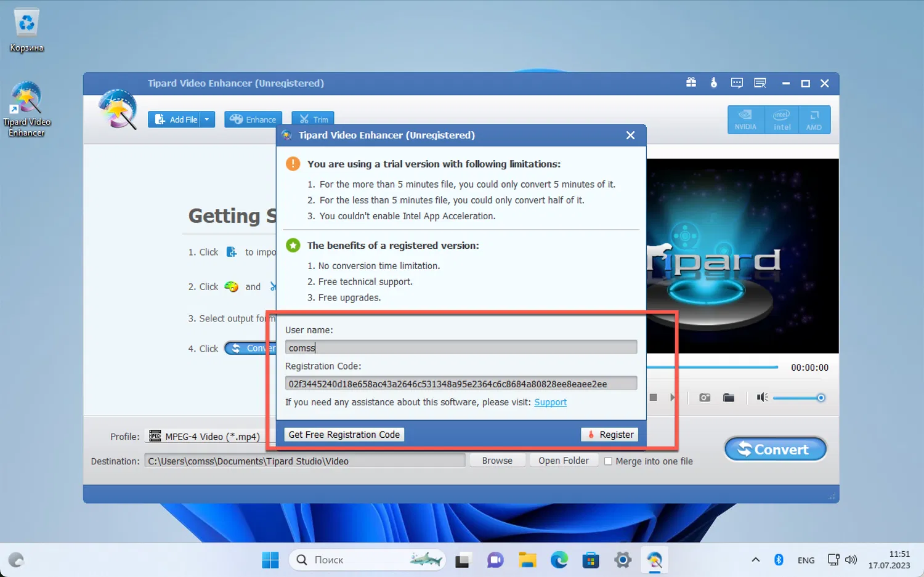Click 'The benefits of a registered version:' heading
This screenshot has height=577, width=924.
coord(393,246)
